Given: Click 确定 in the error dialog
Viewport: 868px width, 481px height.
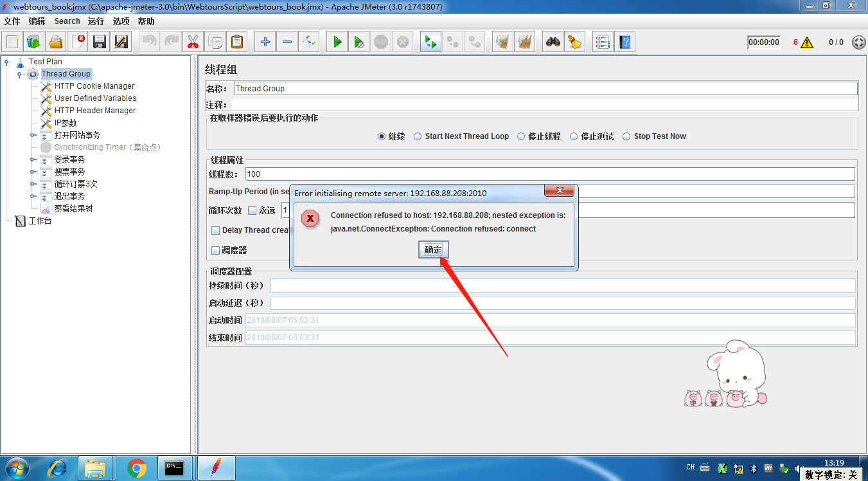Looking at the screenshot, I should tap(433, 250).
